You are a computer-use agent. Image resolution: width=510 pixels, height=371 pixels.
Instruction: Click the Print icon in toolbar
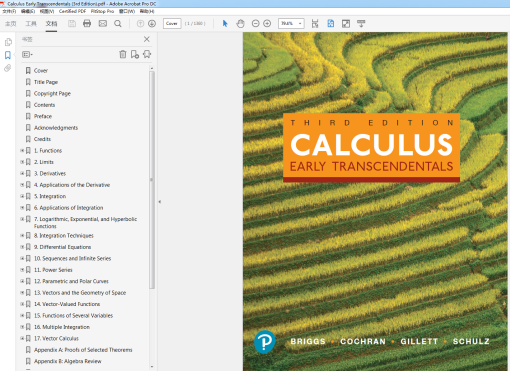pos(87,24)
